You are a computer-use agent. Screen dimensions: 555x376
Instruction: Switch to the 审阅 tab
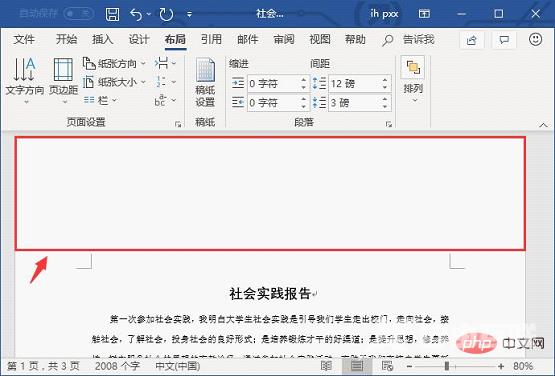(284, 39)
